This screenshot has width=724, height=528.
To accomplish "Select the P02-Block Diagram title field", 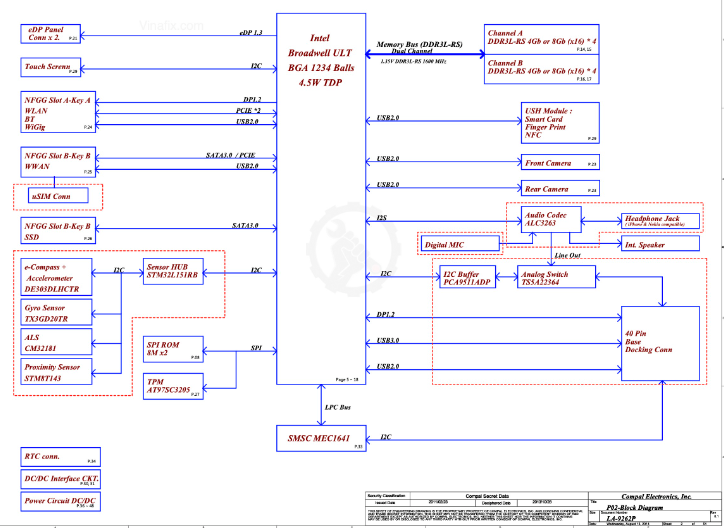I will (x=634, y=508).
